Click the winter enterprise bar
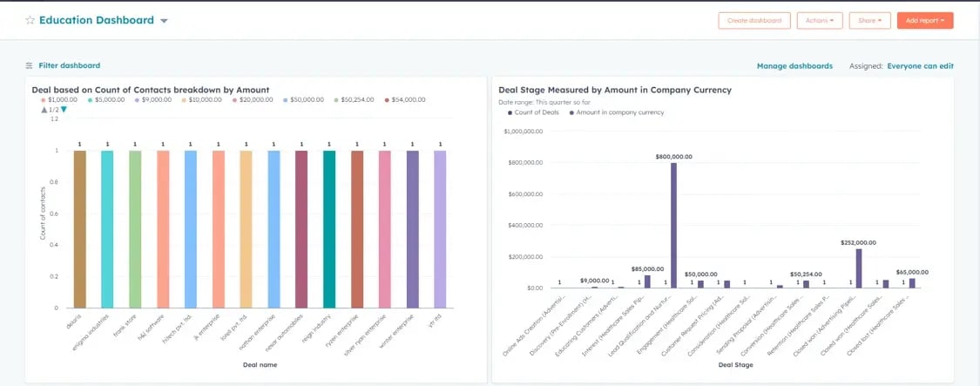This screenshot has width=980, height=386. 413,229
